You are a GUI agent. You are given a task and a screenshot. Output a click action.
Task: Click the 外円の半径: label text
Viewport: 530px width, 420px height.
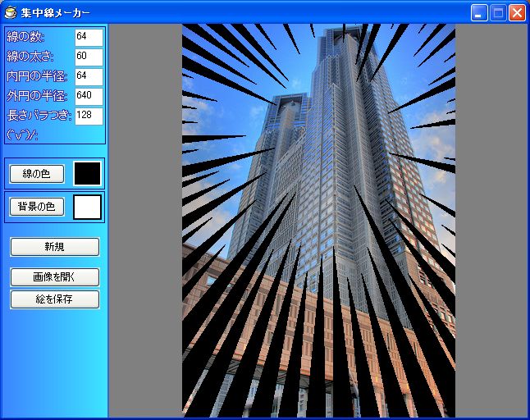pyautogui.click(x=37, y=96)
